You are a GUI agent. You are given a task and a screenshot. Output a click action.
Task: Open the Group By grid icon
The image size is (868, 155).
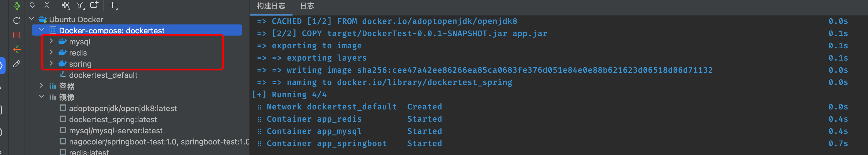65,5
